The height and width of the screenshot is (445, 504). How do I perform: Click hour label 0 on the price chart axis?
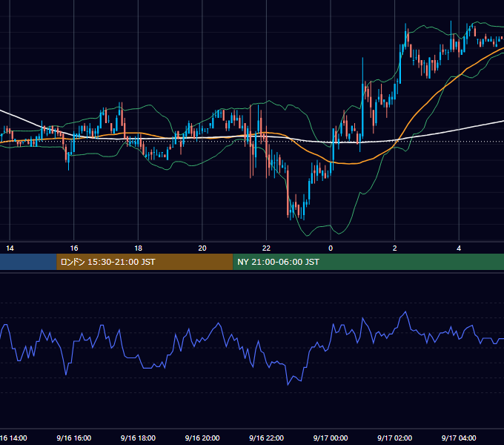pyautogui.click(x=331, y=248)
